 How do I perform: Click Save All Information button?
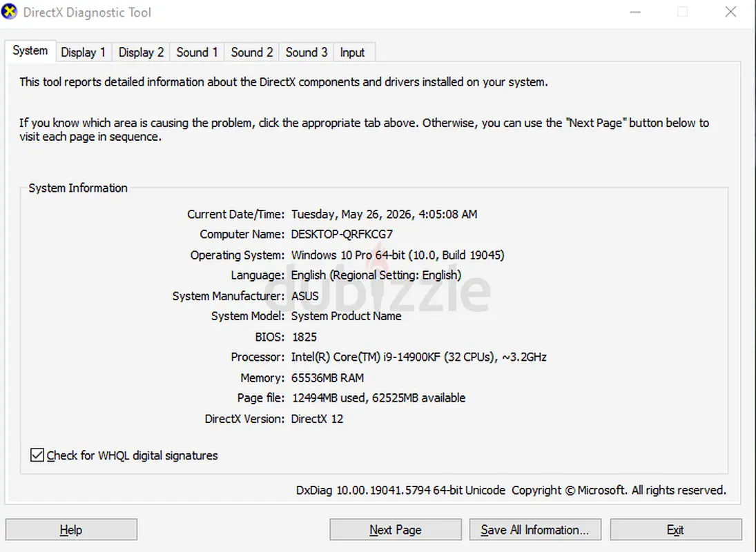coord(535,530)
